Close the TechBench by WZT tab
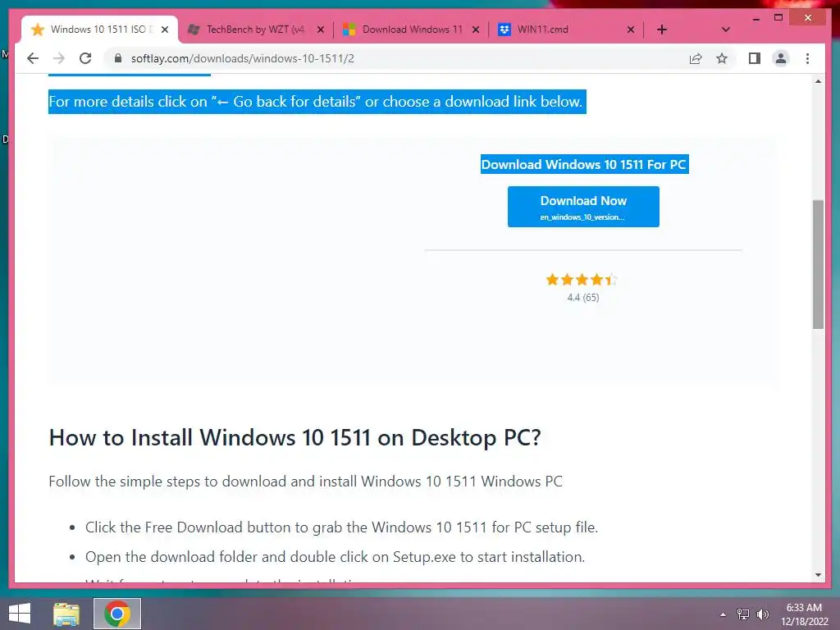 pos(321,30)
